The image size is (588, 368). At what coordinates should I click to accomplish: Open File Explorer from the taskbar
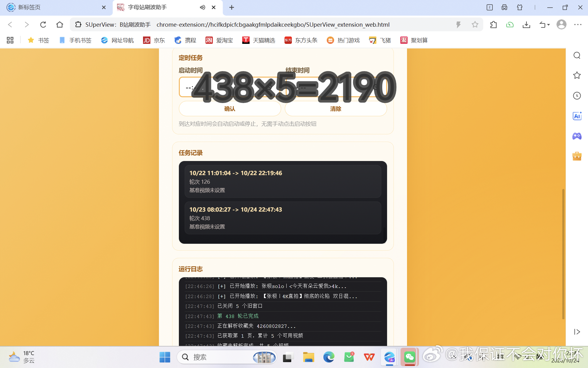[x=308, y=357]
